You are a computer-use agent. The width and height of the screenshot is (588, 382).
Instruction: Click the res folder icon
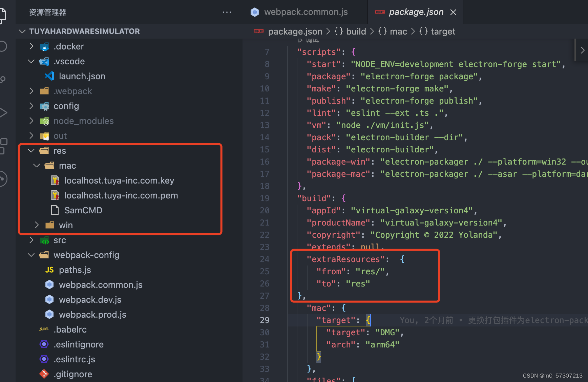(44, 151)
